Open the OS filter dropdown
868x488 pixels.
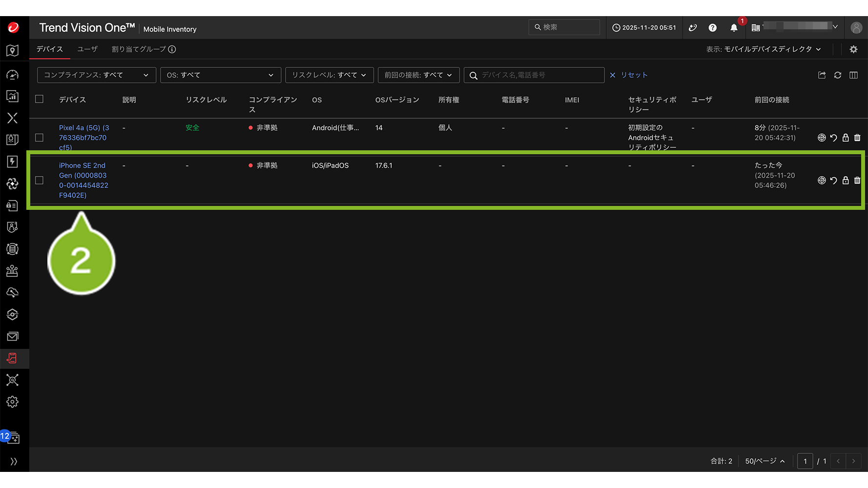[220, 75]
